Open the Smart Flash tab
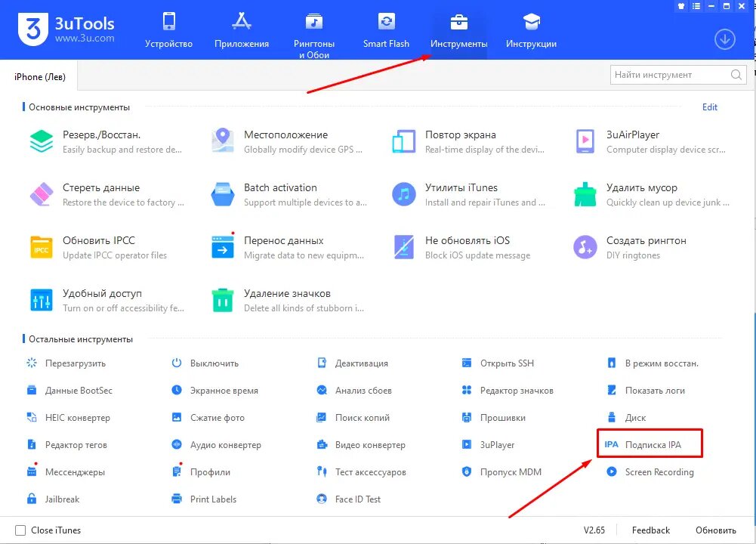 click(386, 31)
